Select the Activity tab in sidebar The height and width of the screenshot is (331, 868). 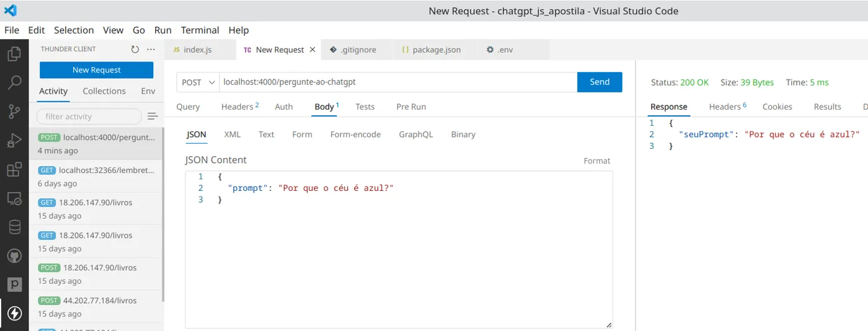point(53,91)
